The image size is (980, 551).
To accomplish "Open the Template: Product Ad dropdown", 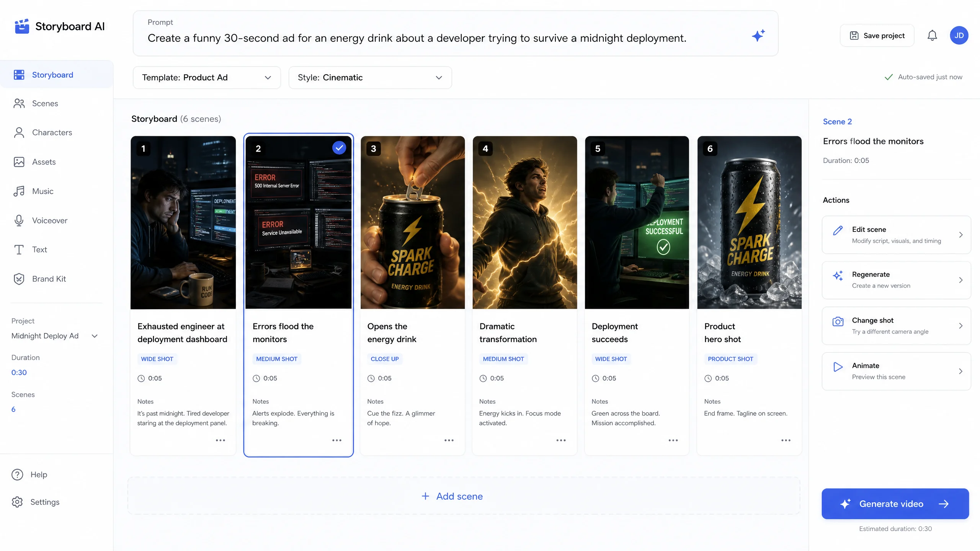I will tap(207, 78).
